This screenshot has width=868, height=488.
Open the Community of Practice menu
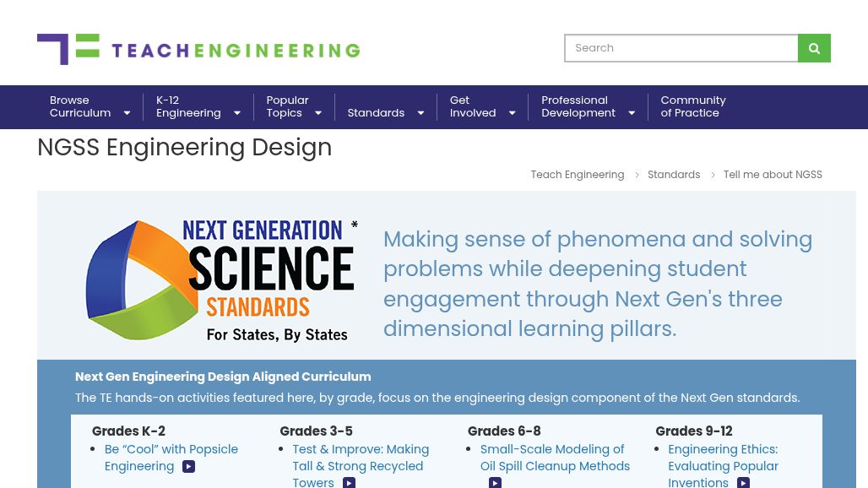pyautogui.click(x=692, y=106)
